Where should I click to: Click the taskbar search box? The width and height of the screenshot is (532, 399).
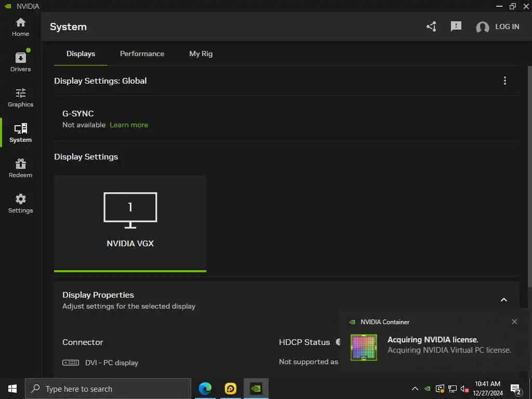coord(108,389)
